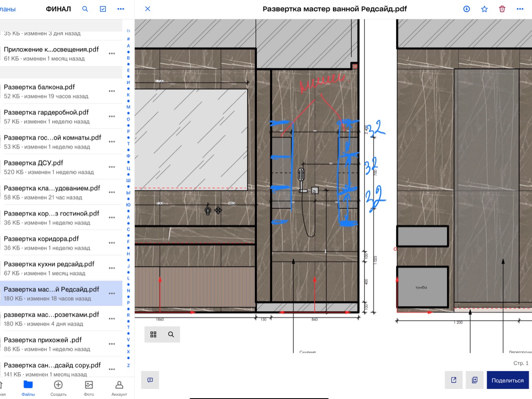This screenshot has height=399, width=532.
Task: Star this PDF as favorite
Action: [x=485, y=9]
